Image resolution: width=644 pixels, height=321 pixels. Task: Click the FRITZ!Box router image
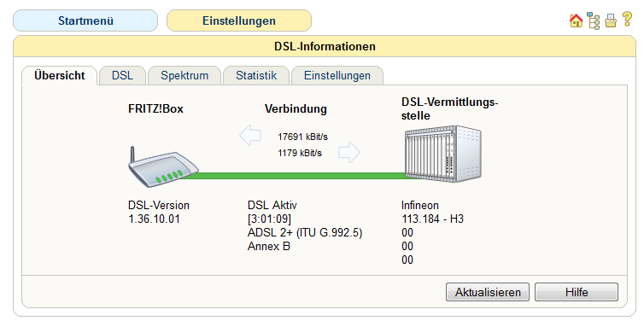[163, 167]
